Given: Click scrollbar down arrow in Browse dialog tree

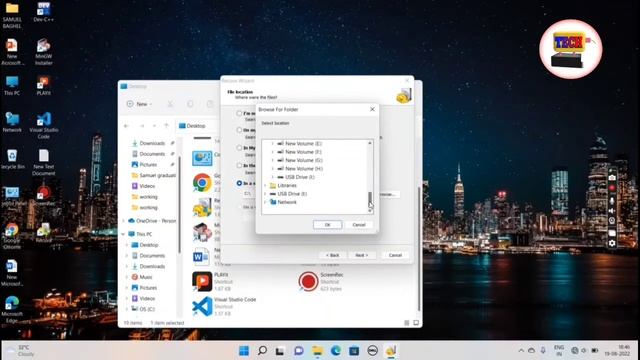Looking at the screenshot, I should pos(370,211).
